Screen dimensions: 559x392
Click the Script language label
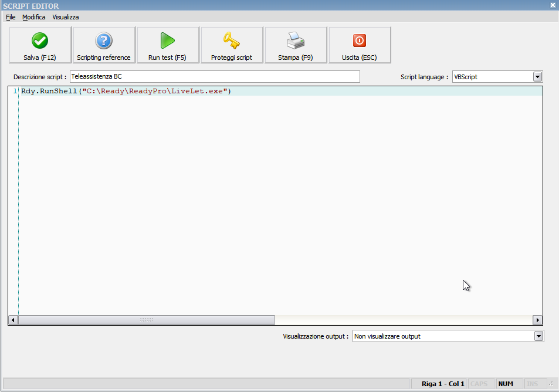[424, 77]
